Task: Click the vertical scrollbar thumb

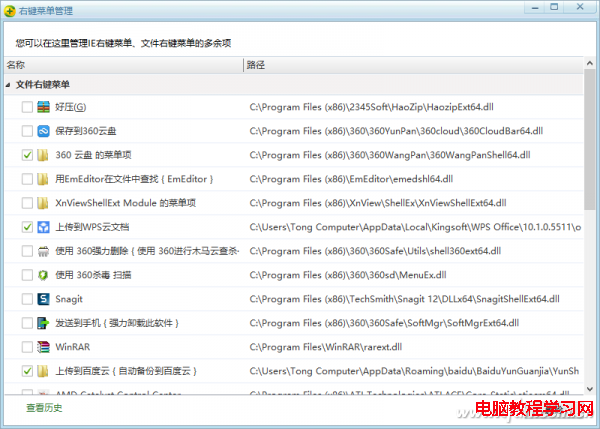Action: click(x=590, y=140)
